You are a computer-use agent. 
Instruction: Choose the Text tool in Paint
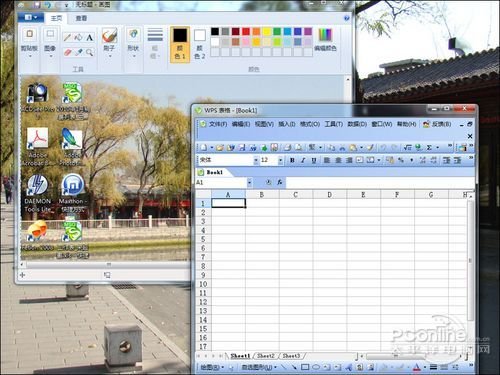[x=89, y=37]
